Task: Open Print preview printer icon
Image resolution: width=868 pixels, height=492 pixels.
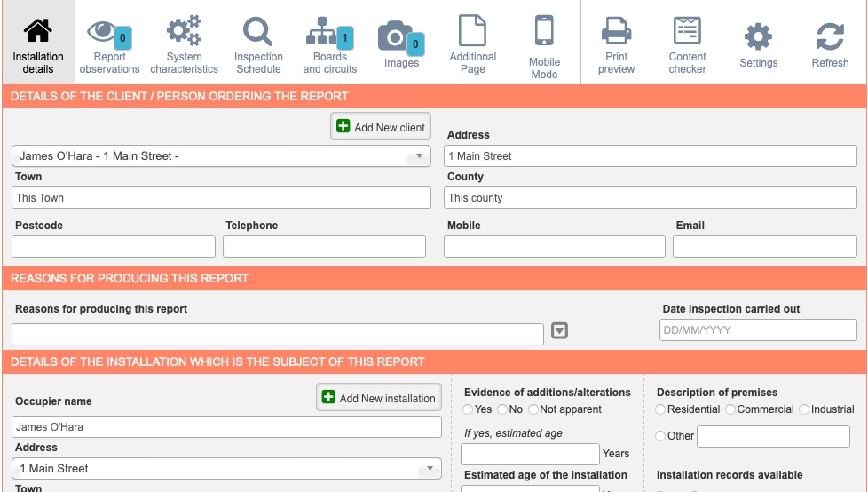Action: click(x=616, y=30)
